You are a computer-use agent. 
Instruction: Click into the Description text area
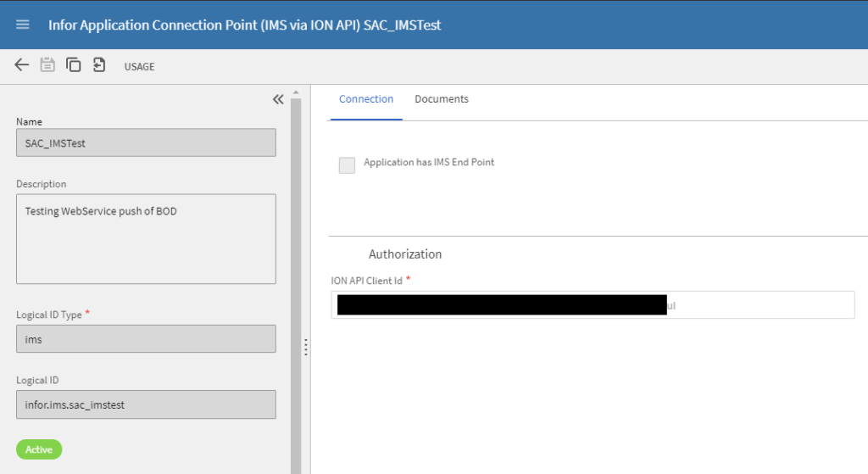tap(146, 239)
